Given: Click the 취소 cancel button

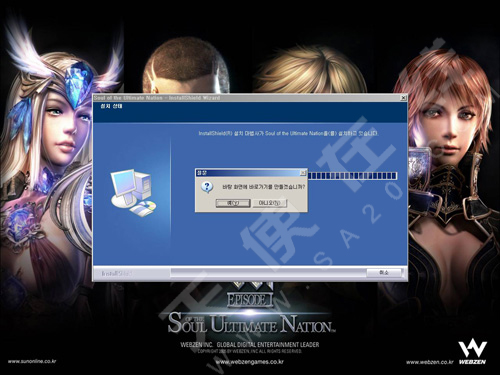Looking at the screenshot, I should click(384, 273).
